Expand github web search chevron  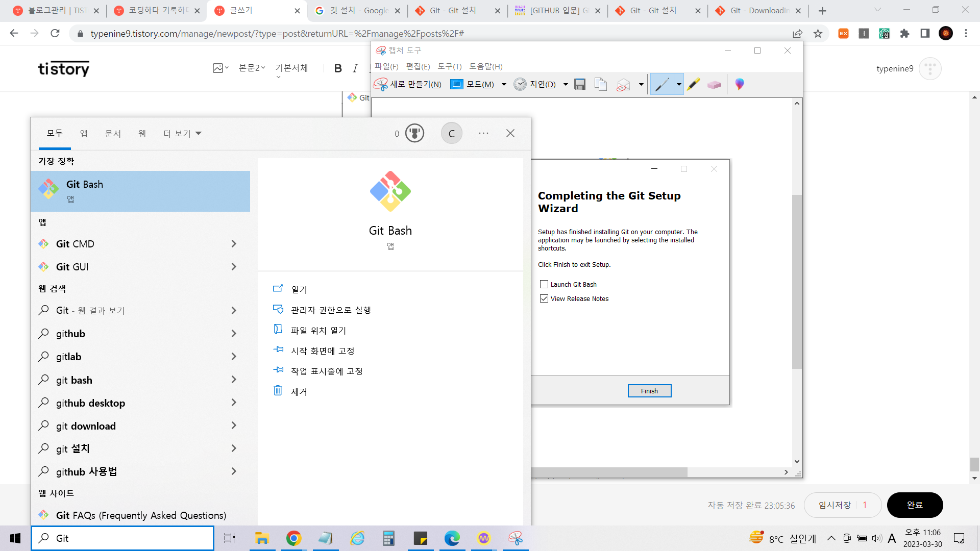(234, 334)
